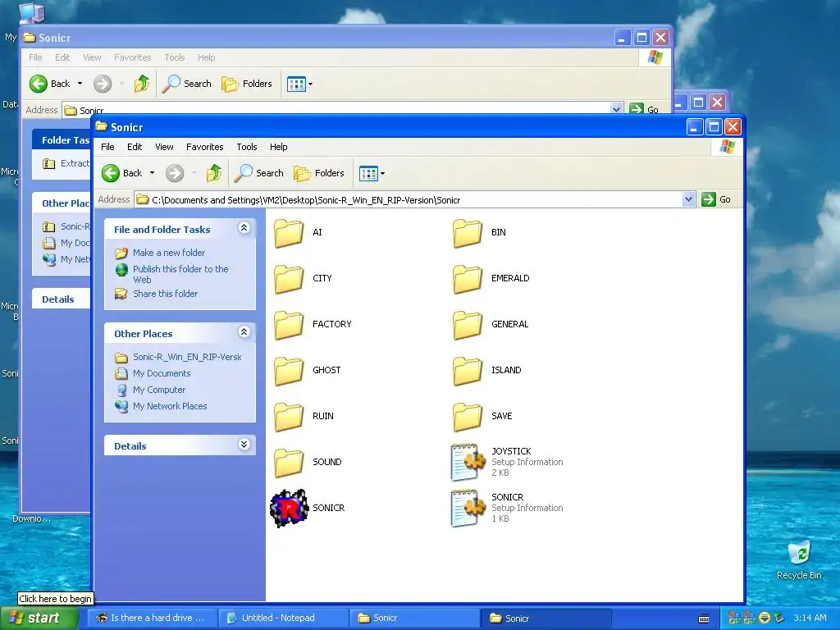Open Back history dropdown in background window

[x=80, y=84]
